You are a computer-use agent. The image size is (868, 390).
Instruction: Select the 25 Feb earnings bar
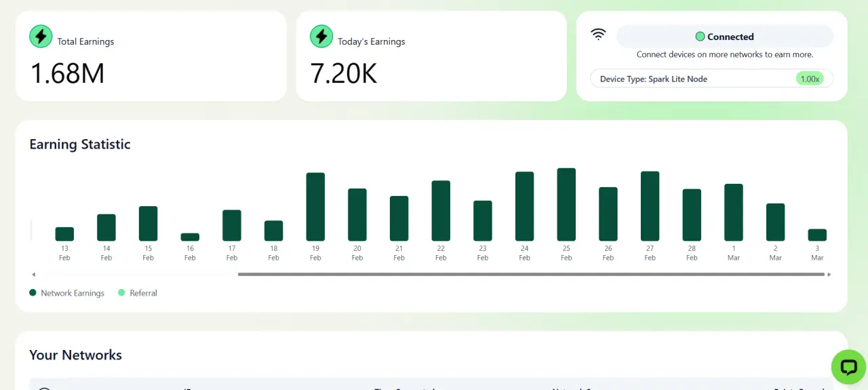click(x=566, y=204)
